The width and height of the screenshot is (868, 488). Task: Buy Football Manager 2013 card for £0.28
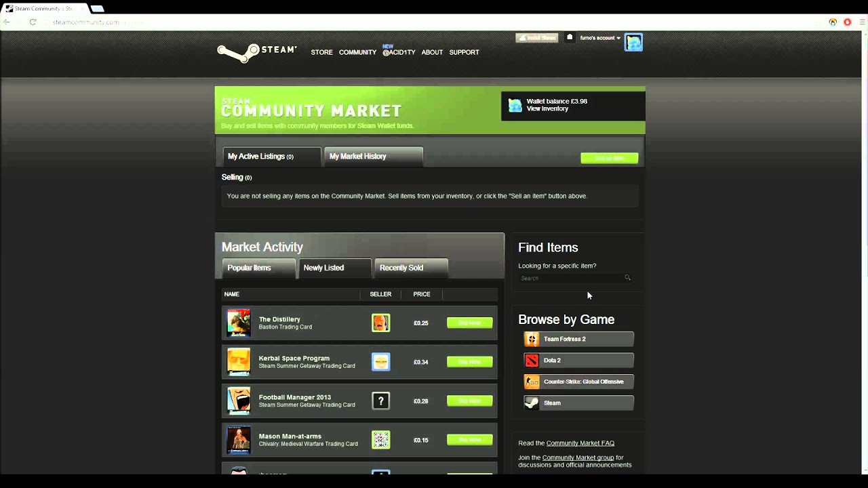tap(470, 401)
